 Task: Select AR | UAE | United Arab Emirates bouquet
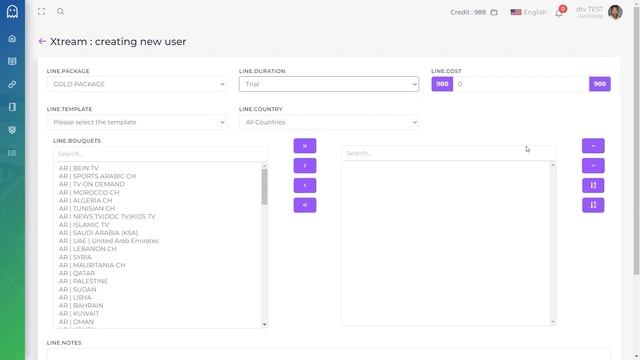(109, 241)
